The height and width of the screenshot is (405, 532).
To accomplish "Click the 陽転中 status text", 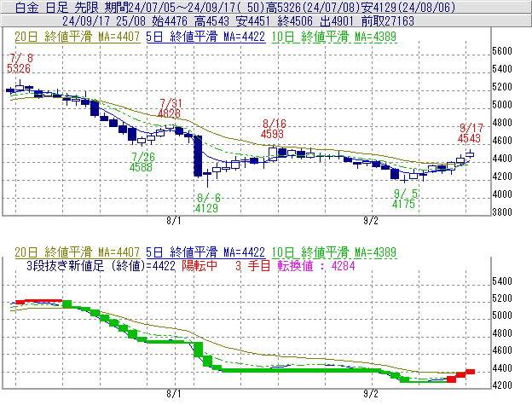I will point(199,265).
